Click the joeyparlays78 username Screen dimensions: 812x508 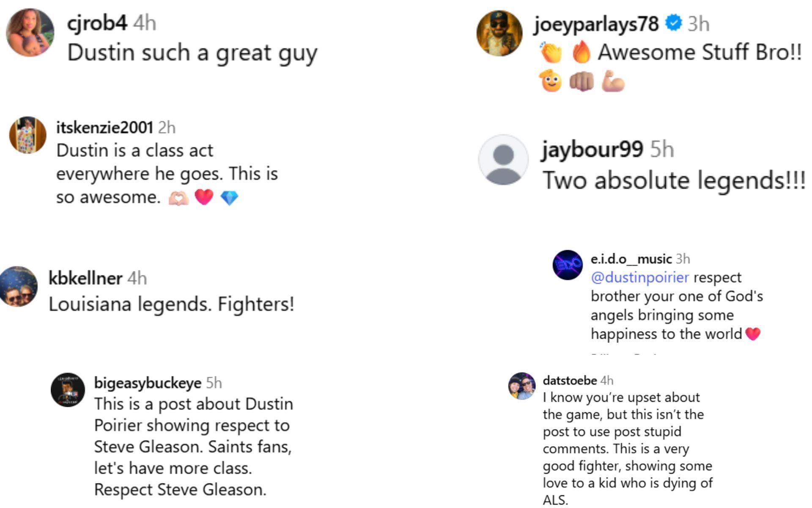(x=596, y=24)
